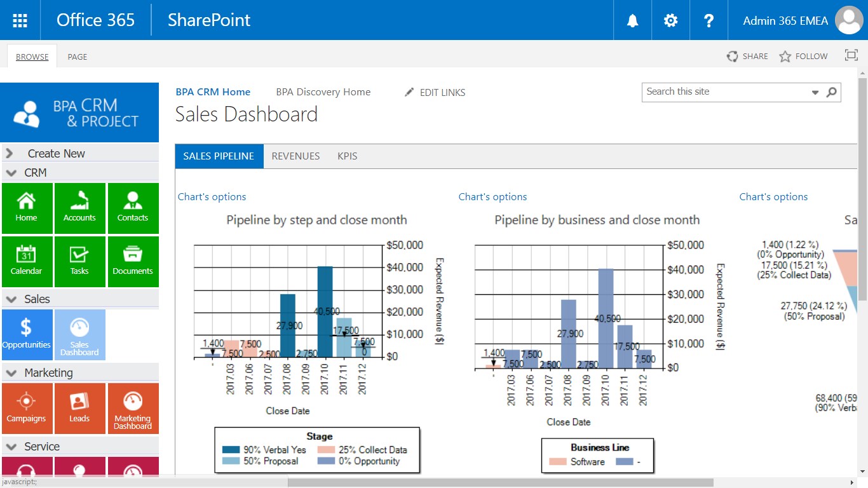The height and width of the screenshot is (488, 868).
Task: Open the Sales Dashboard tile
Action: pyautogui.click(x=79, y=335)
